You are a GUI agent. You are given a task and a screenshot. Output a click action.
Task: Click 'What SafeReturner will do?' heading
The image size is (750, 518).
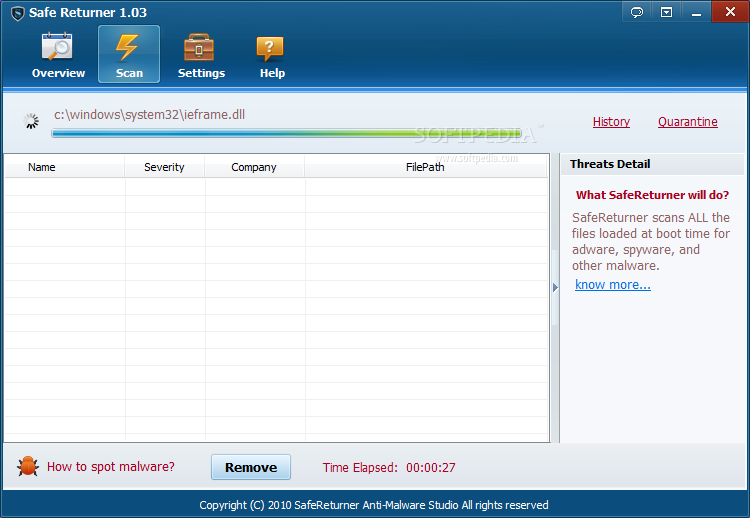tap(652, 195)
